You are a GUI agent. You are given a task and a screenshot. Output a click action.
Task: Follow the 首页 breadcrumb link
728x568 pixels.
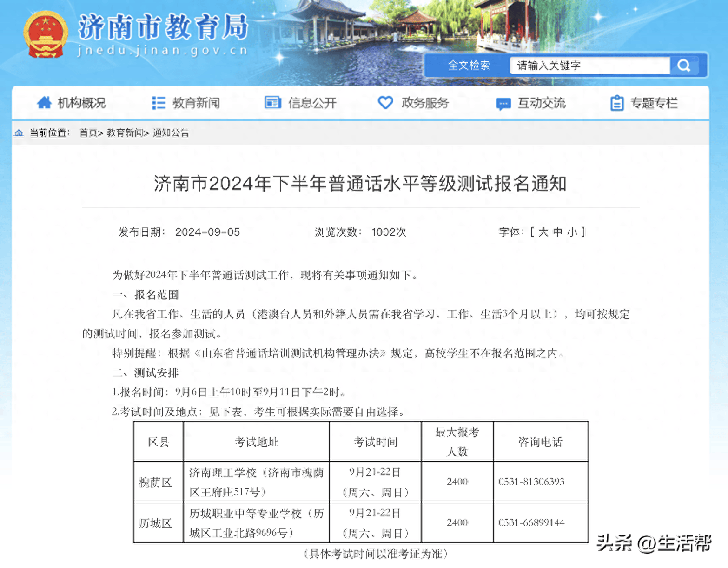point(88,133)
